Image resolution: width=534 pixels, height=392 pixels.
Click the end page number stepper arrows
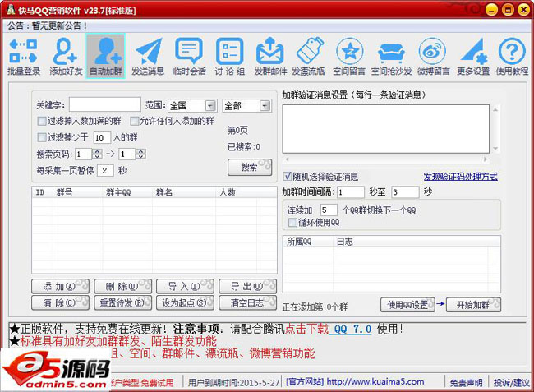coord(141,154)
